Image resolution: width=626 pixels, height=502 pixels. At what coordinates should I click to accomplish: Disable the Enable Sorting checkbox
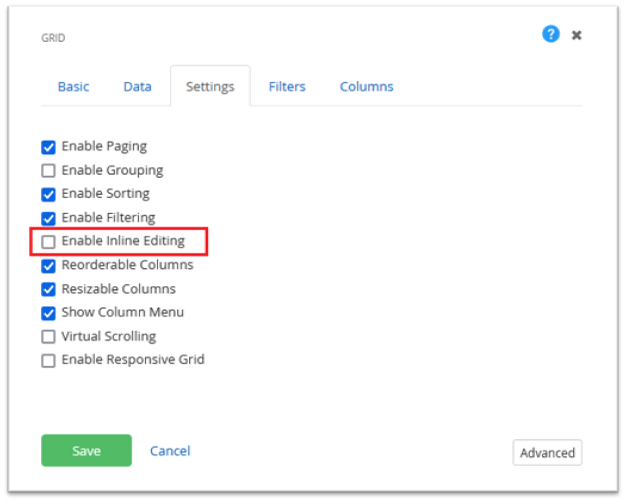click(48, 194)
